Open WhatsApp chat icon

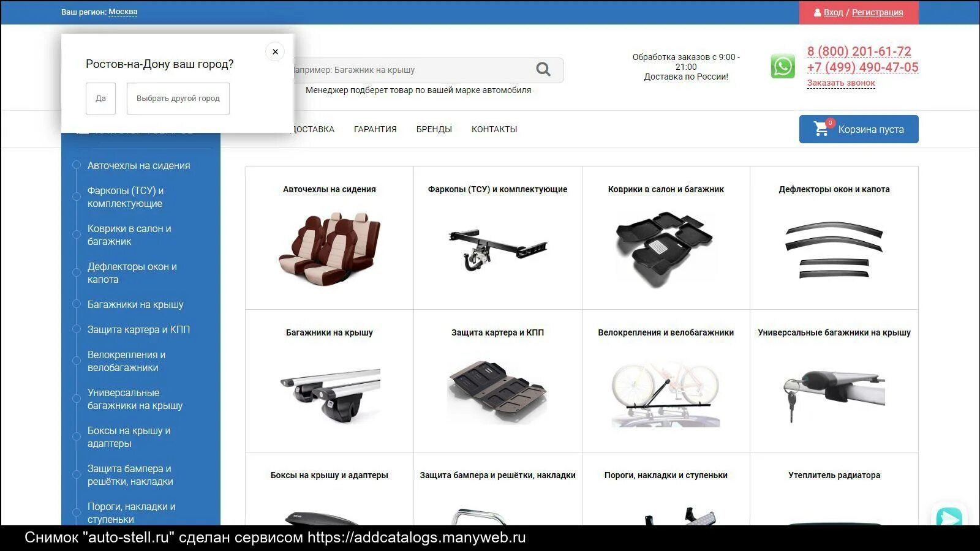click(x=783, y=67)
